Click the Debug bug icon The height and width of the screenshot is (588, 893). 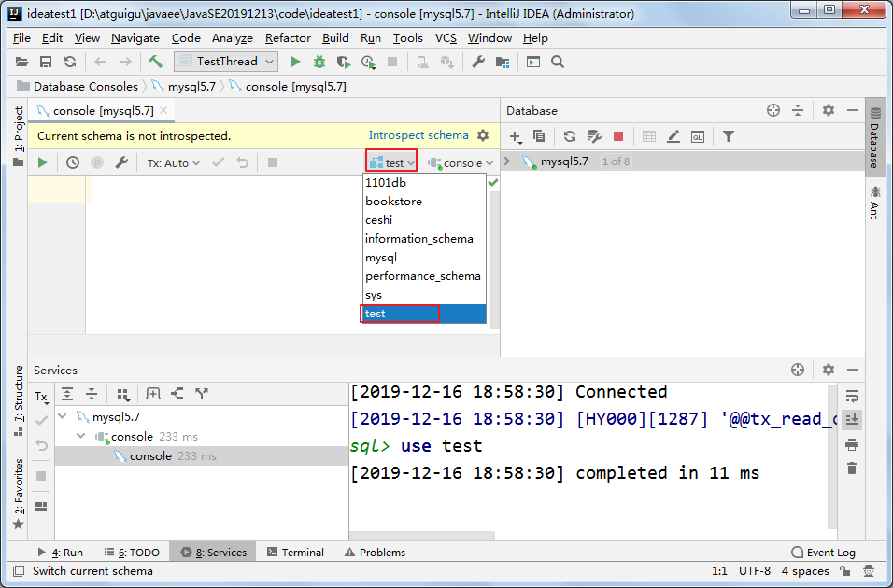coord(319,62)
